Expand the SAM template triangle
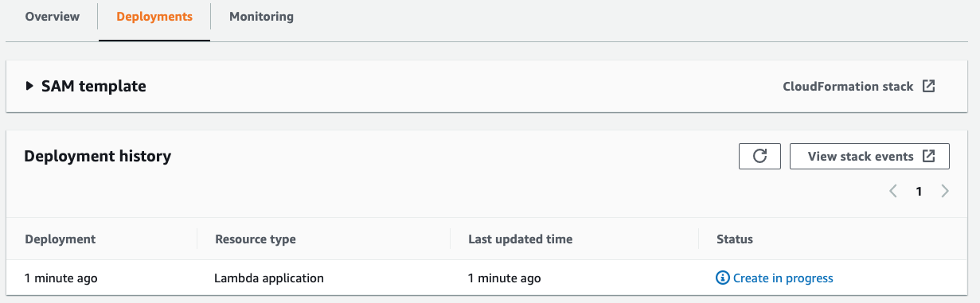 point(29,86)
